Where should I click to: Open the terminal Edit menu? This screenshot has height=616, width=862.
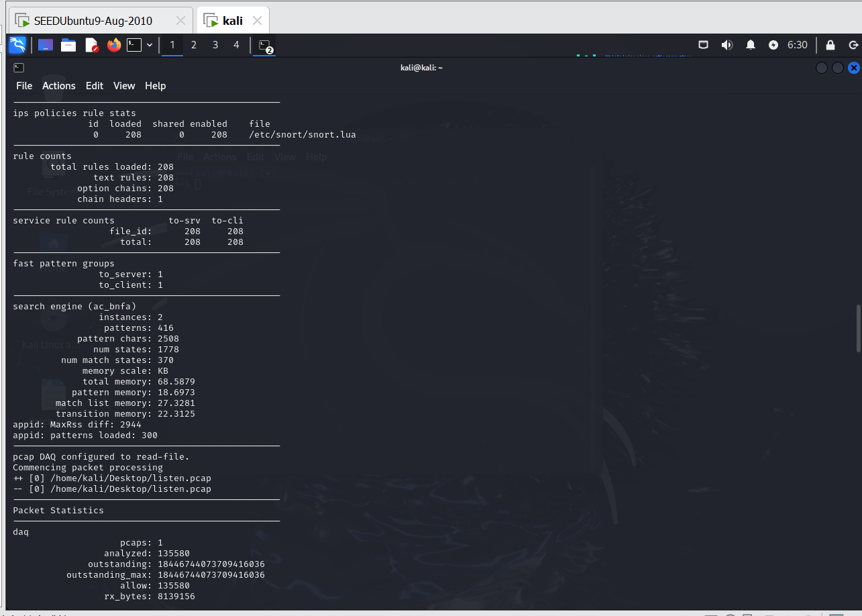95,86
